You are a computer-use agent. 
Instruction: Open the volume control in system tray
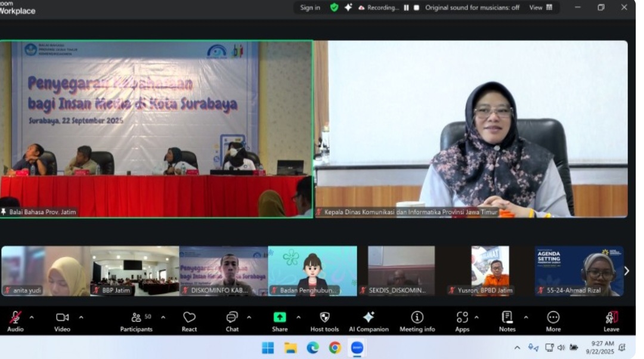pos(561,348)
